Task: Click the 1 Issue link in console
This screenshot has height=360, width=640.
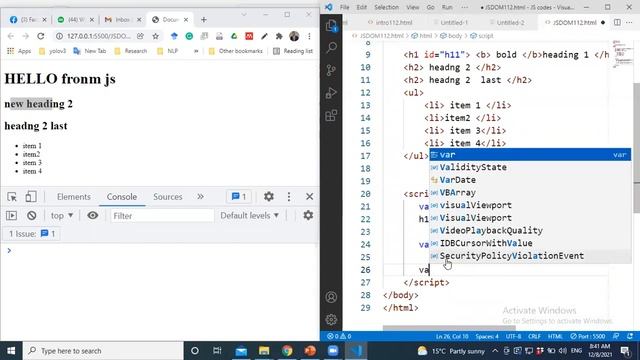Action: (32, 234)
